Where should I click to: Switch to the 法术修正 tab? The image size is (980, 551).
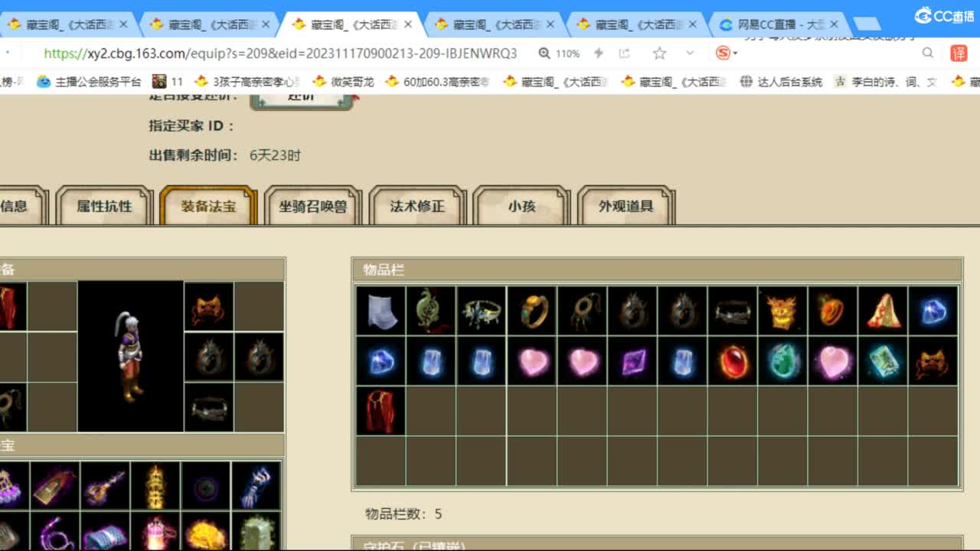(417, 206)
